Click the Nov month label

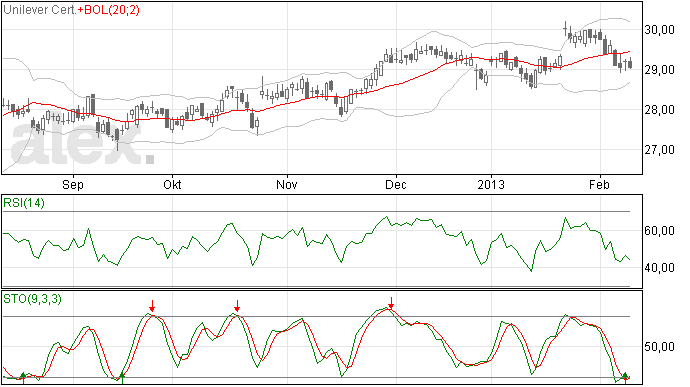coord(286,184)
